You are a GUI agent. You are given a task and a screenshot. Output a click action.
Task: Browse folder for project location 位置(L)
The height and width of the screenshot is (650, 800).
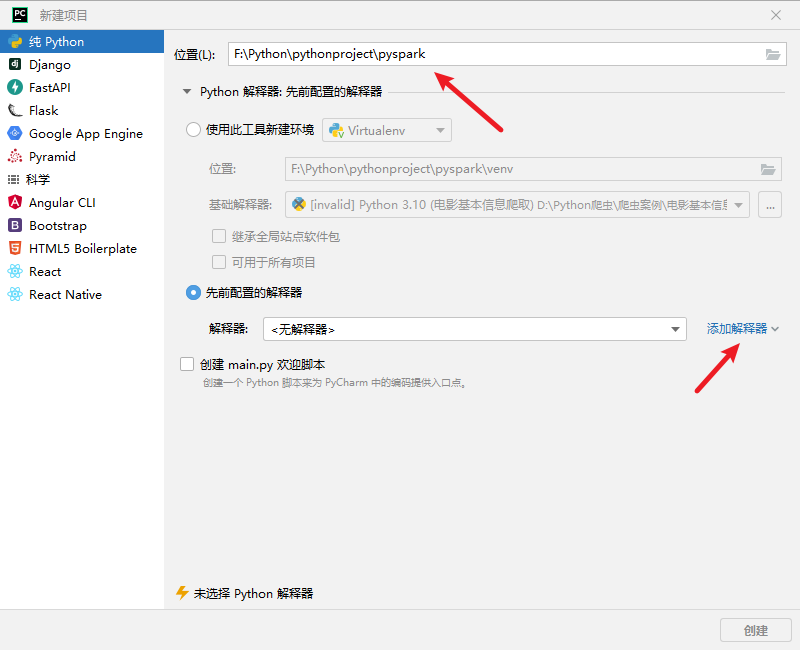pos(772,54)
